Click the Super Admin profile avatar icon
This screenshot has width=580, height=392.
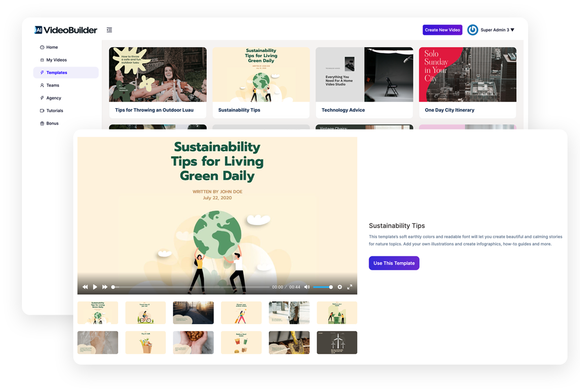(x=472, y=30)
